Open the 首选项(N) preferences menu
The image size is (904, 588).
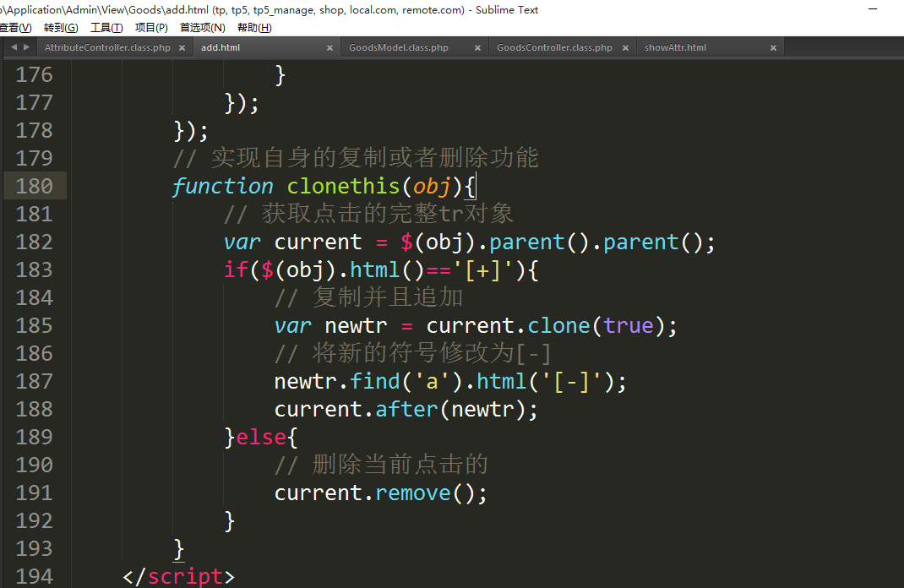tap(202, 28)
